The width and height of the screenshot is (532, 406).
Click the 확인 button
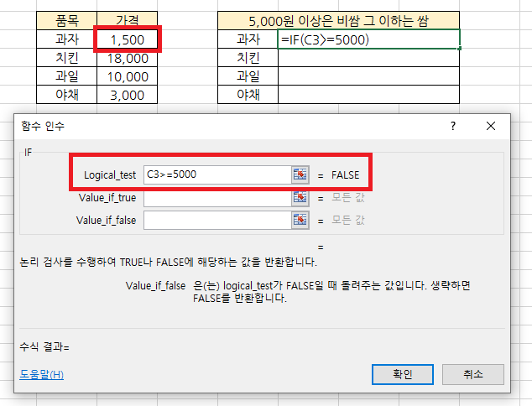[x=403, y=374]
